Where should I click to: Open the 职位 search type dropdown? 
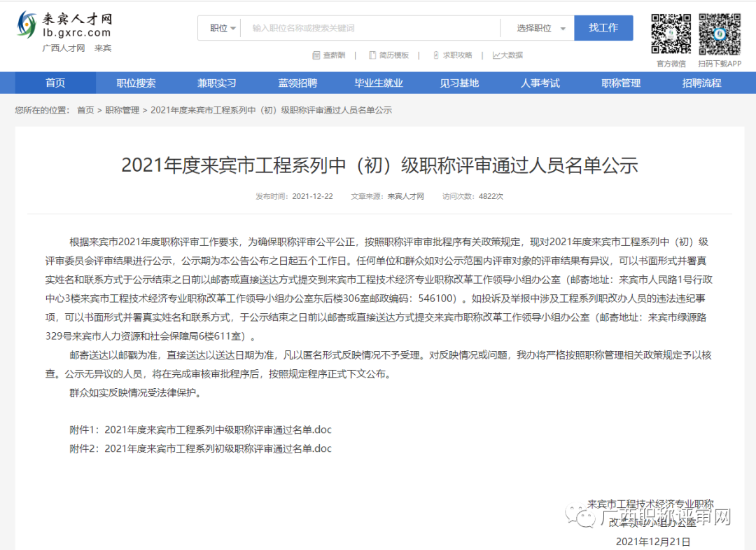[x=223, y=28]
